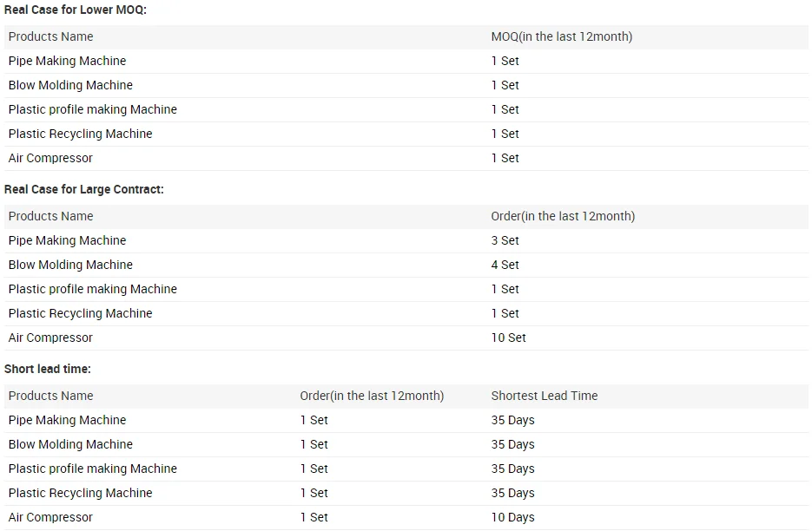812x531 pixels.
Task: Click 'Blow Molding Machine' in Large Contract table
Action: (70, 265)
